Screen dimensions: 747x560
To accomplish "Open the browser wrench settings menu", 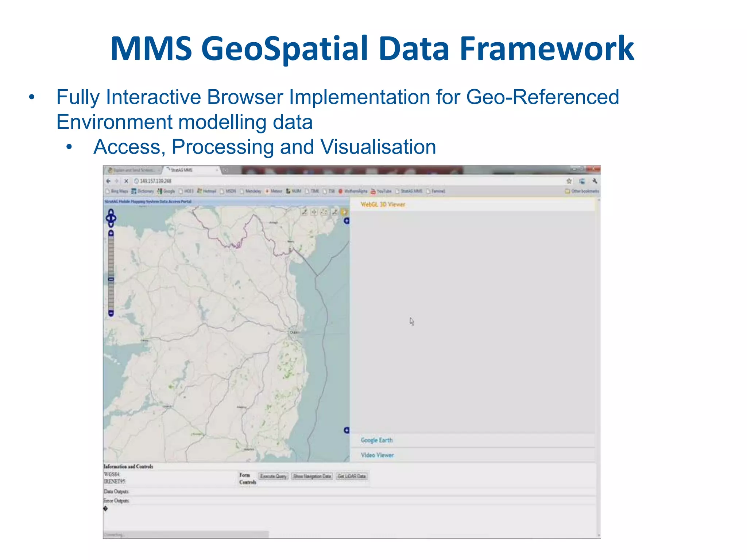I will click(594, 181).
